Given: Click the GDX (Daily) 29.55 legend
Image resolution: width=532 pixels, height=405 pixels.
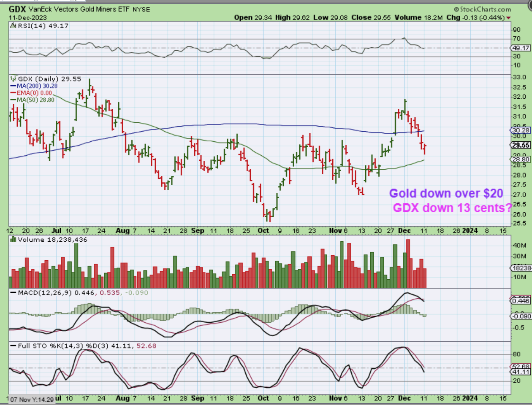Looking at the screenshot, I should 46,79.
